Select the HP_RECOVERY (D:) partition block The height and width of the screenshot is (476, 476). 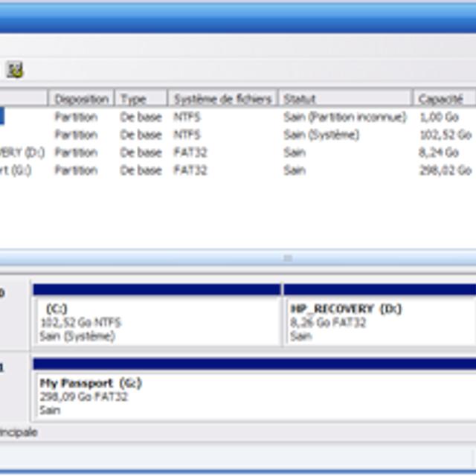point(379,315)
